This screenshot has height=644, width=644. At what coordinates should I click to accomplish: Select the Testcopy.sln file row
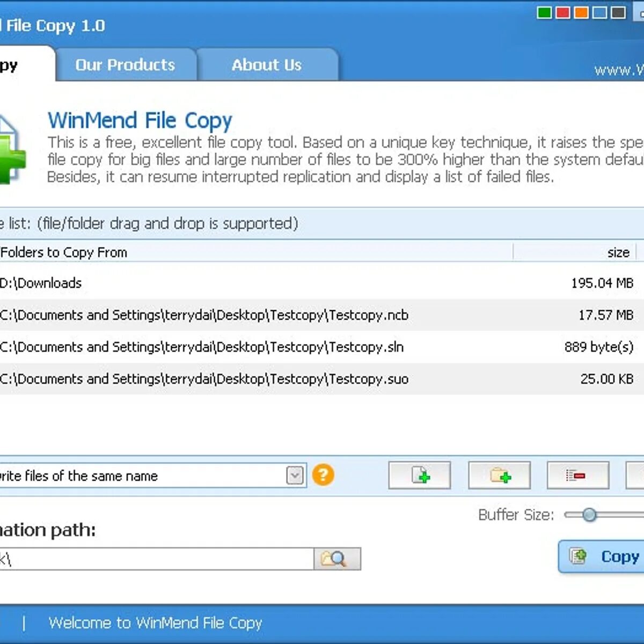[322, 347]
